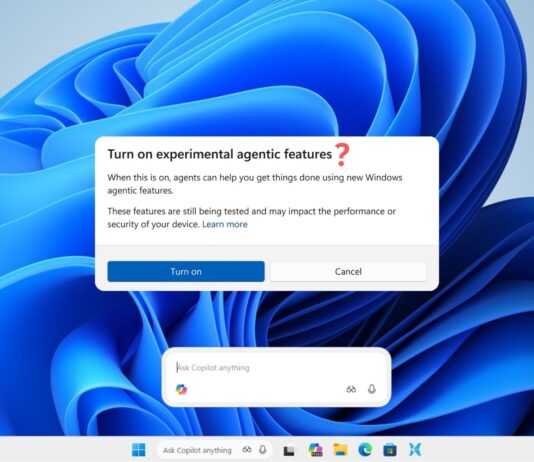Click the glasses icon in taskbar Copilot search
This screenshot has width=534, height=462.
tap(247, 450)
